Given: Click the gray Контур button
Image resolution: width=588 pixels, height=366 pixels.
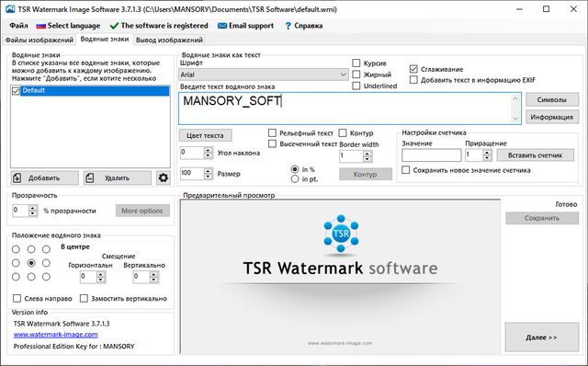Looking at the screenshot, I should [366, 174].
